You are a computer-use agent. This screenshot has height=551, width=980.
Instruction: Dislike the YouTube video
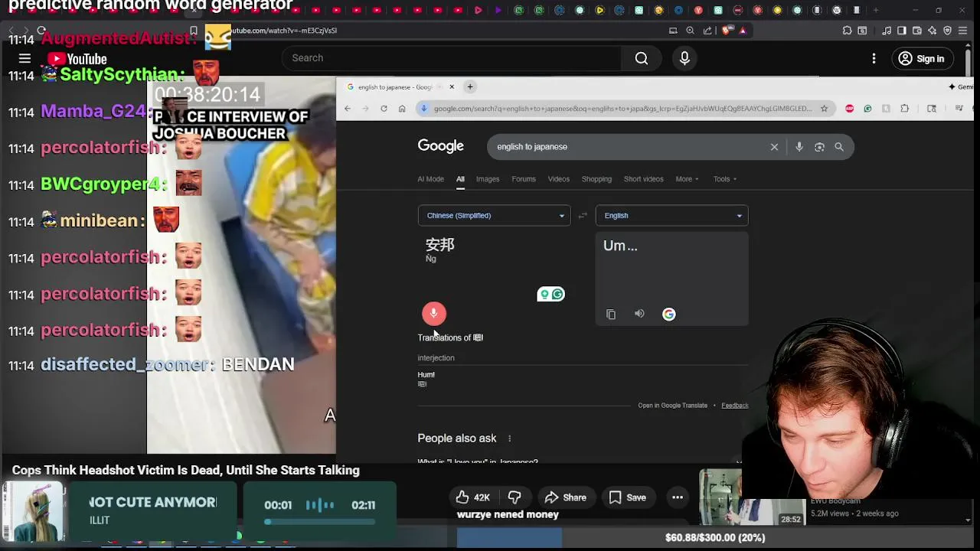point(514,497)
